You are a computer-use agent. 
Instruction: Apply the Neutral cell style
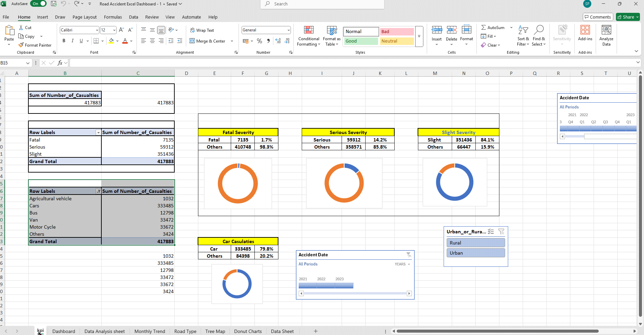click(397, 41)
